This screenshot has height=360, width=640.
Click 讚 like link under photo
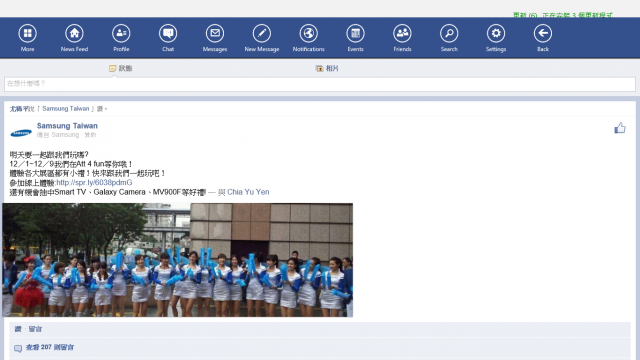[18, 329]
